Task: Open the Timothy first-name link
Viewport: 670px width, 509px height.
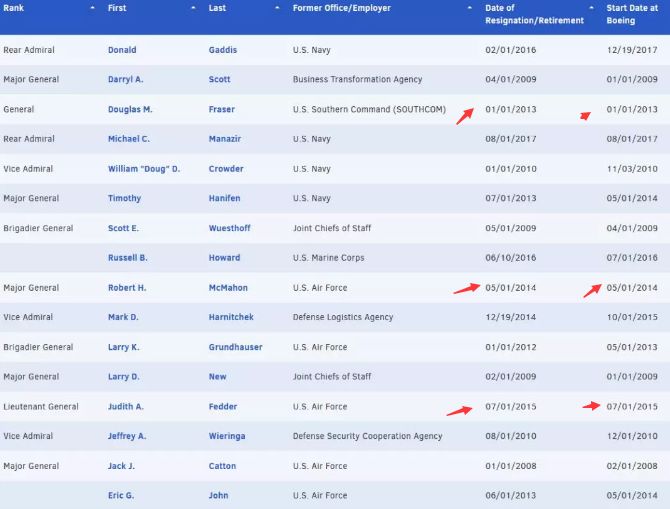Action: pos(124,198)
